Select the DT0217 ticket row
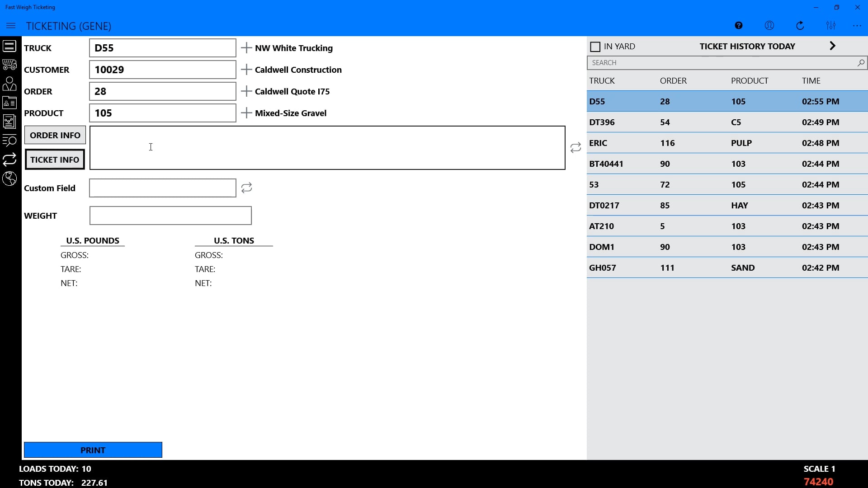This screenshot has width=868, height=488. [727, 205]
